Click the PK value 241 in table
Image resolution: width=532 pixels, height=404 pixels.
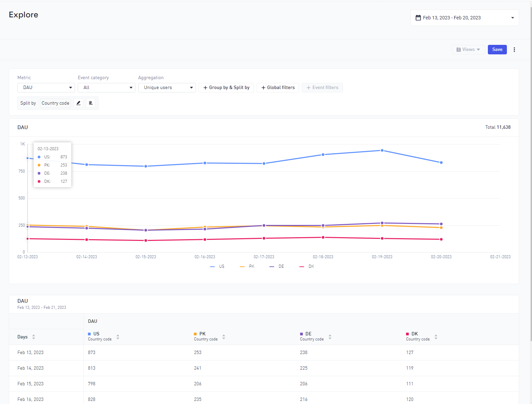(x=198, y=368)
